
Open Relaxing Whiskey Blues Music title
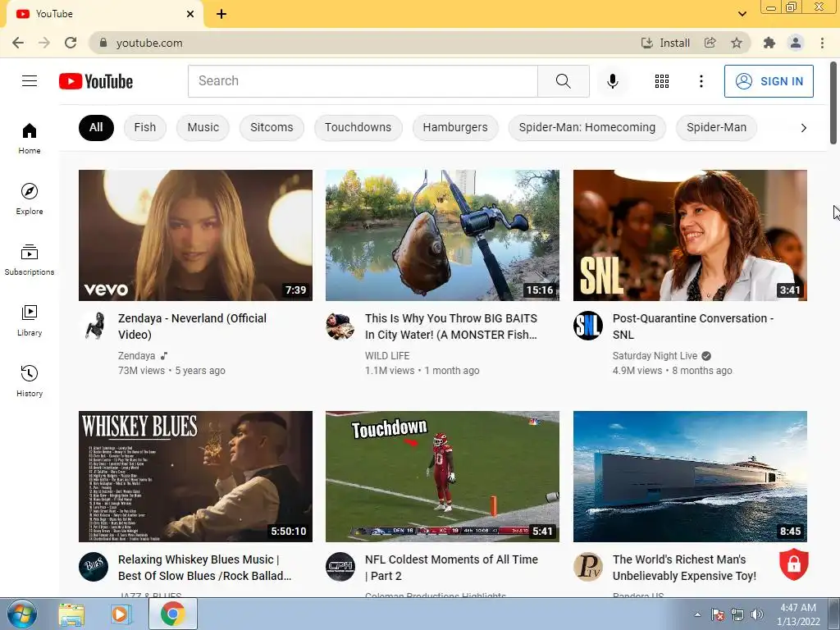(204, 568)
